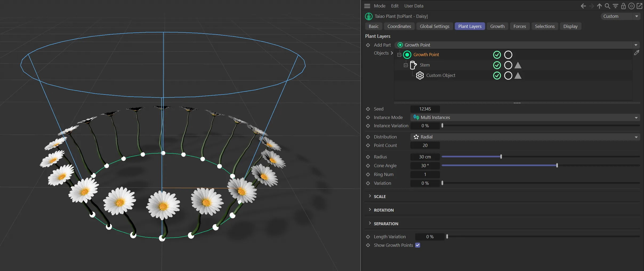
Task: Open the Edit menu
Action: pyautogui.click(x=395, y=6)
